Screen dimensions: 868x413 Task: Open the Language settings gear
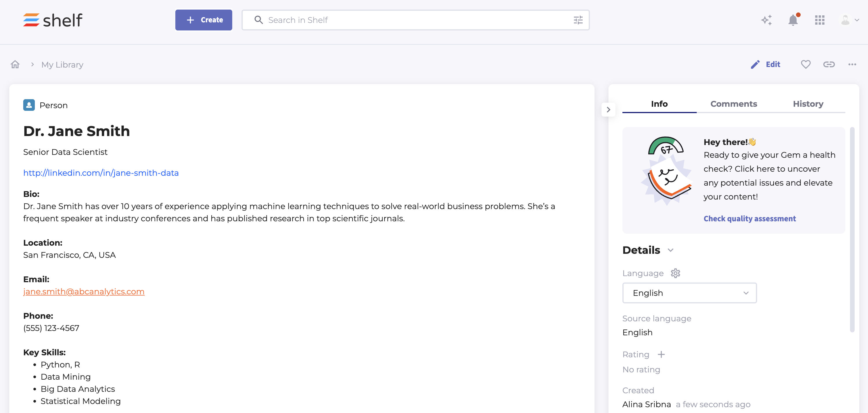point(675,273)
